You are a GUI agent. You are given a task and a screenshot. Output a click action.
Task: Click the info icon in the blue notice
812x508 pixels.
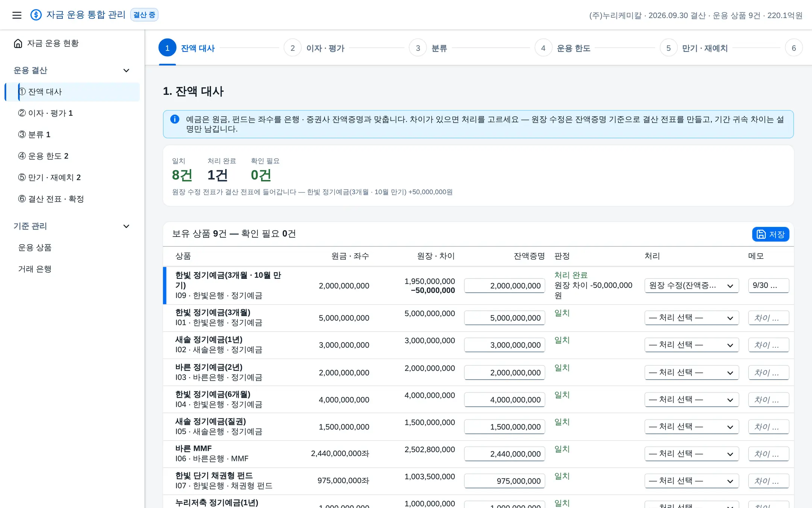pos(175,119)
